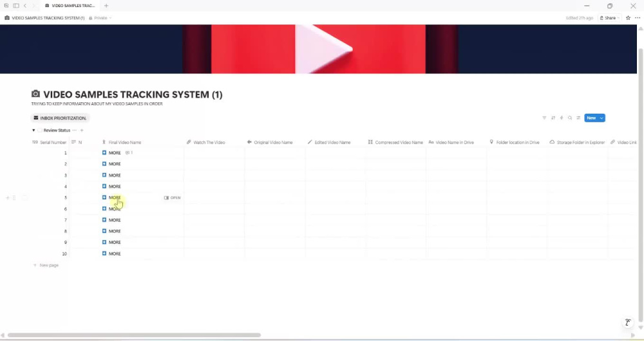
Task: Open the view settings sliders icon
Action: [x=578, y=118]
